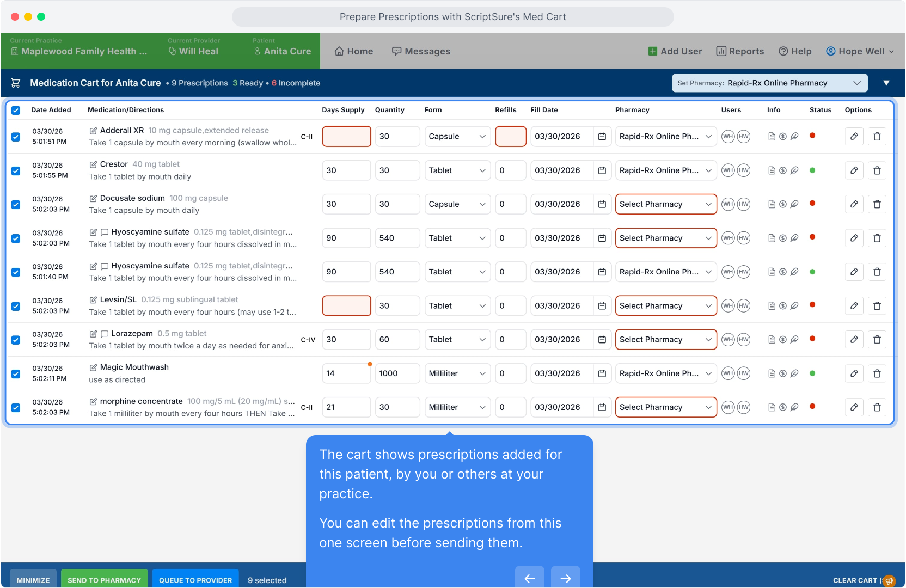Go to next tour step with right arrow
Image resolution: width=906 pixels, height=588 pixels.
566,578
